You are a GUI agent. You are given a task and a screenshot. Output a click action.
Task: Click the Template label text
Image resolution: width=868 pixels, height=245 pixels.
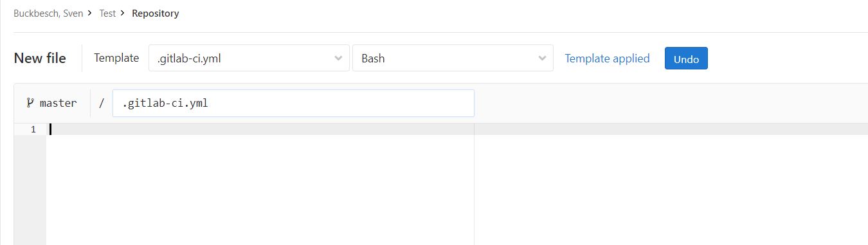[x=116, y=58]
